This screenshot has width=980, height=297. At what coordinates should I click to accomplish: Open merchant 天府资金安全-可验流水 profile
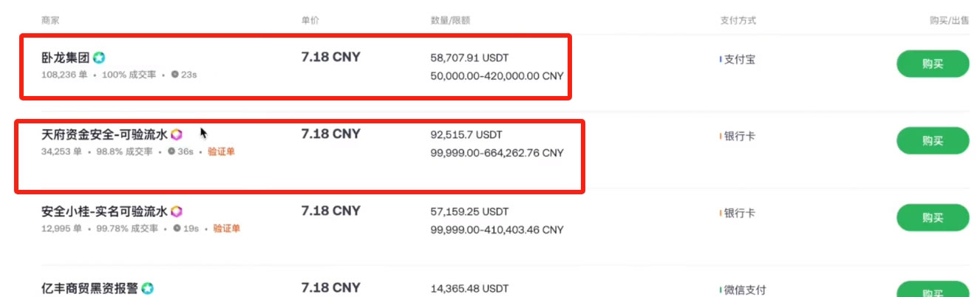(x=104, y=134)
